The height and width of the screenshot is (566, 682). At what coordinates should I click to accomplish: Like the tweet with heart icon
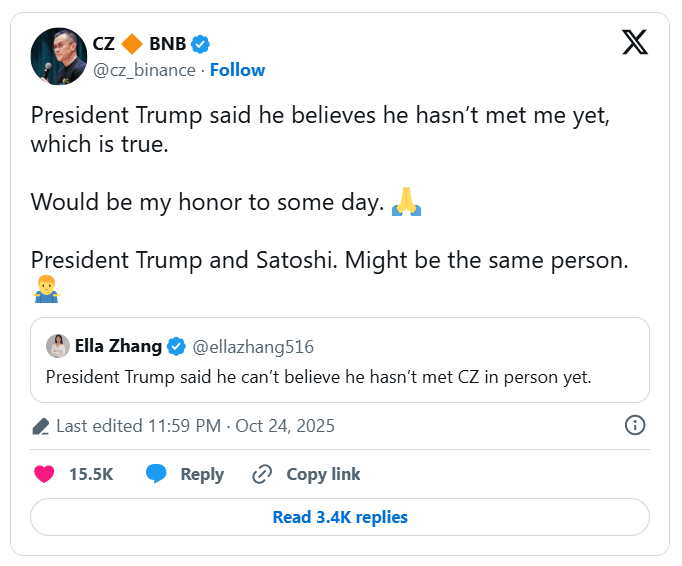coord(44,474)
